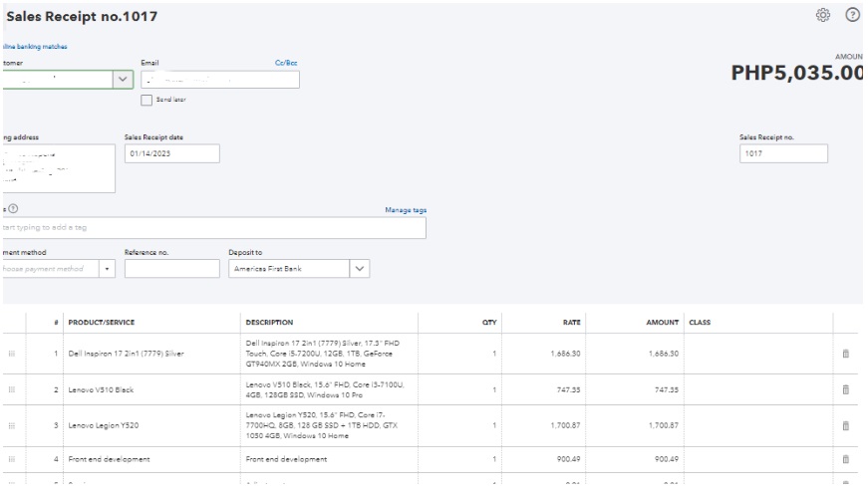Delete the Front end development line
Image resolution: width=868 pixels, height=495 pixels.
[x=846, y=459]
